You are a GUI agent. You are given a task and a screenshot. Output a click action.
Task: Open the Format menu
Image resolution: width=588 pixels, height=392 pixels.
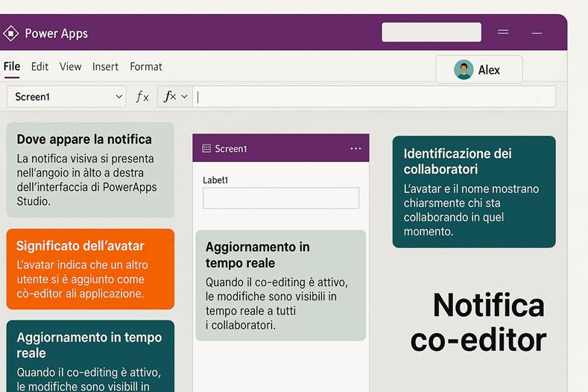pyautogui.click(x=146, y=66)
